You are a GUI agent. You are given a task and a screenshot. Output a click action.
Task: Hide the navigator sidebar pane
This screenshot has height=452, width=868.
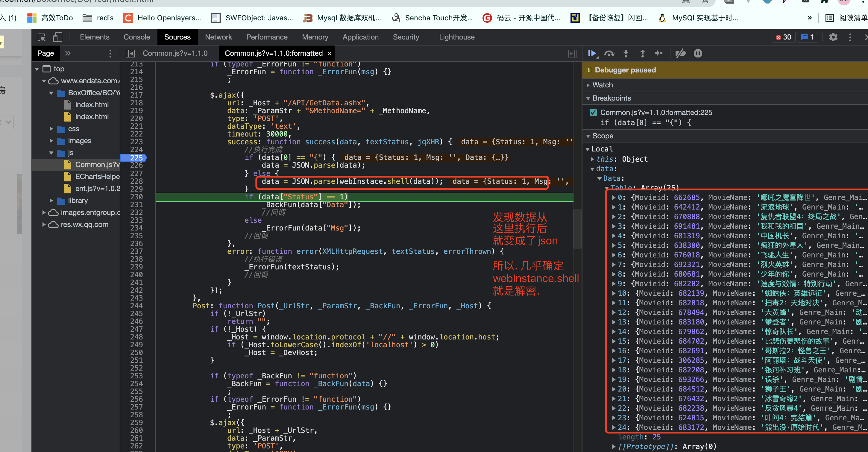[x=130, y=53]
